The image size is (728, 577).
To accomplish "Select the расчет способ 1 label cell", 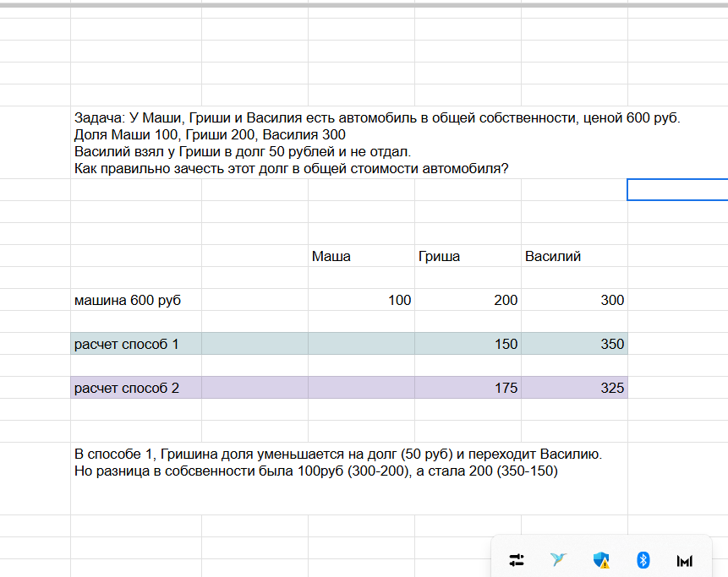I will [136, 344].
